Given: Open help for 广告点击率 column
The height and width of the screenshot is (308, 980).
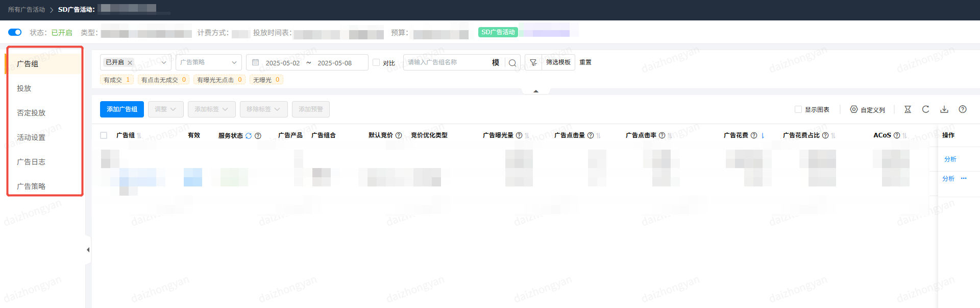Looking at the screenshot, I should (662, 135).
